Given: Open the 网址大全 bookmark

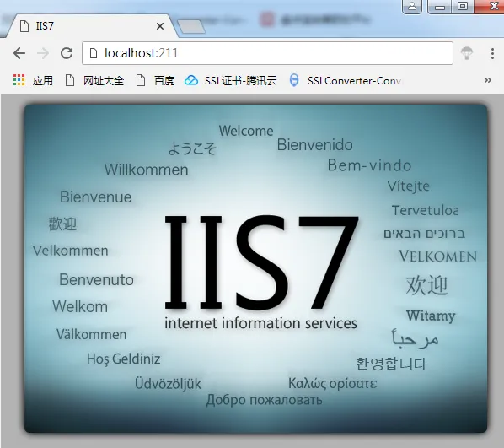Looking at the screenshot, I should tap(94, 80).
